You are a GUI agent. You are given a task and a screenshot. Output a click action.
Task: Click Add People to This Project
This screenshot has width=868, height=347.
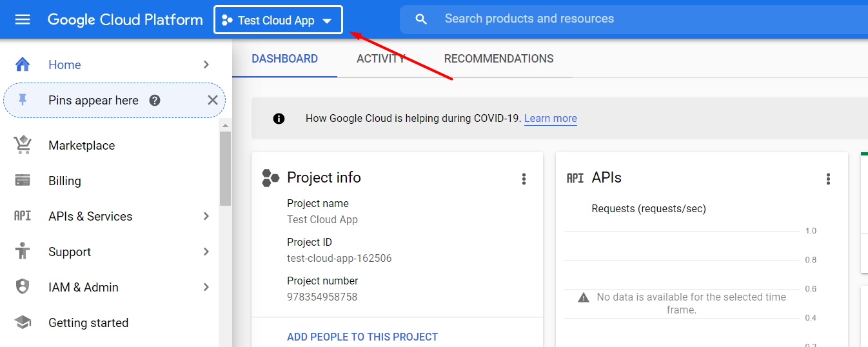pos(362,337)
